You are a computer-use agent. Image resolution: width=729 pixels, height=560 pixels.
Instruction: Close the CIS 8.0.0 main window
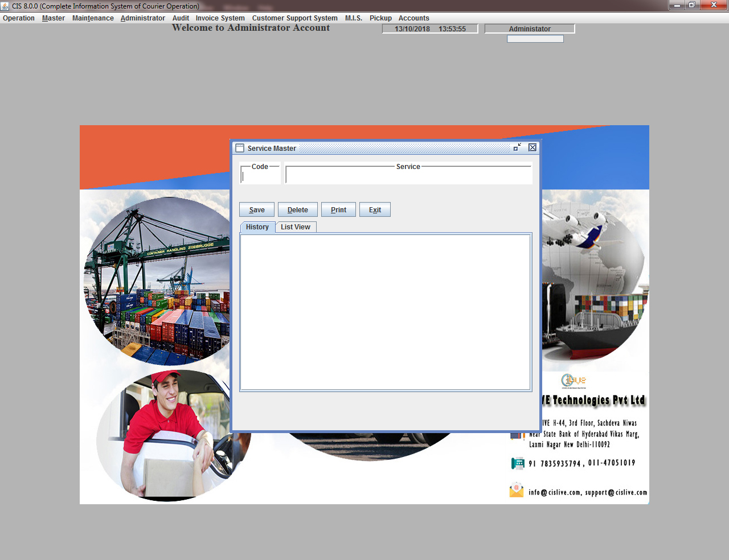tap(714, 5)
